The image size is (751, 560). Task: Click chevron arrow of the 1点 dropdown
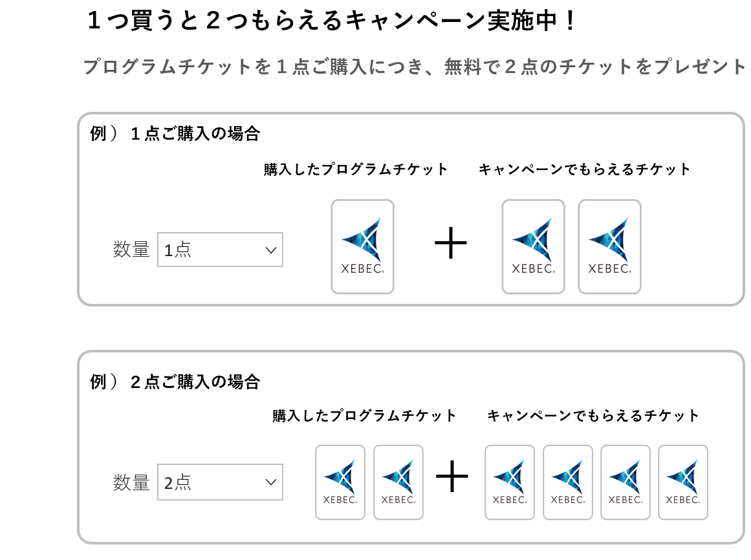pos(271,250)
